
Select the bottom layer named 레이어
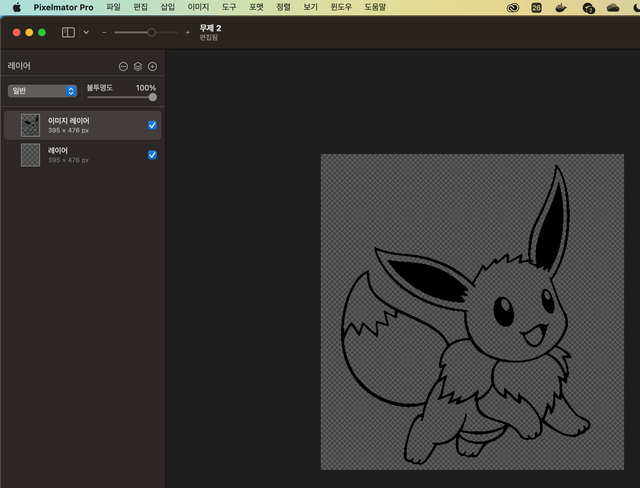[x=58, y=151]
